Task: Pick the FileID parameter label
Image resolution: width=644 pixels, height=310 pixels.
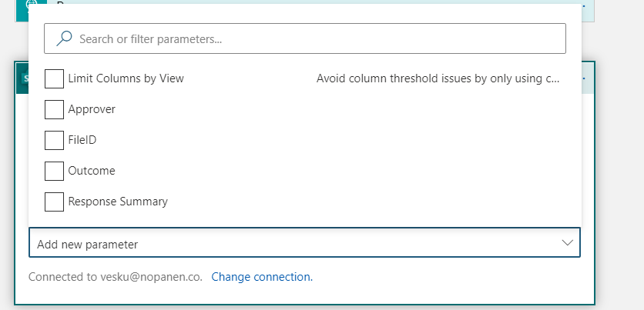Action: click(82, 140)
